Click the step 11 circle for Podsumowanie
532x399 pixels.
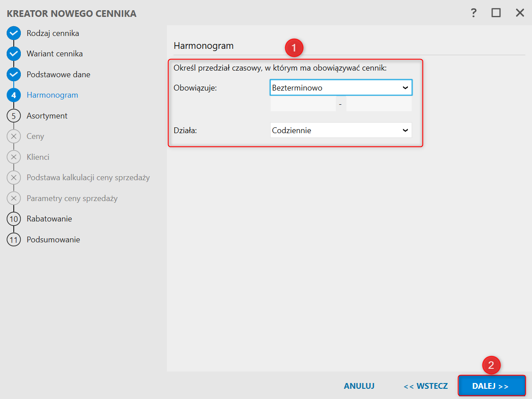pos(14,240)
